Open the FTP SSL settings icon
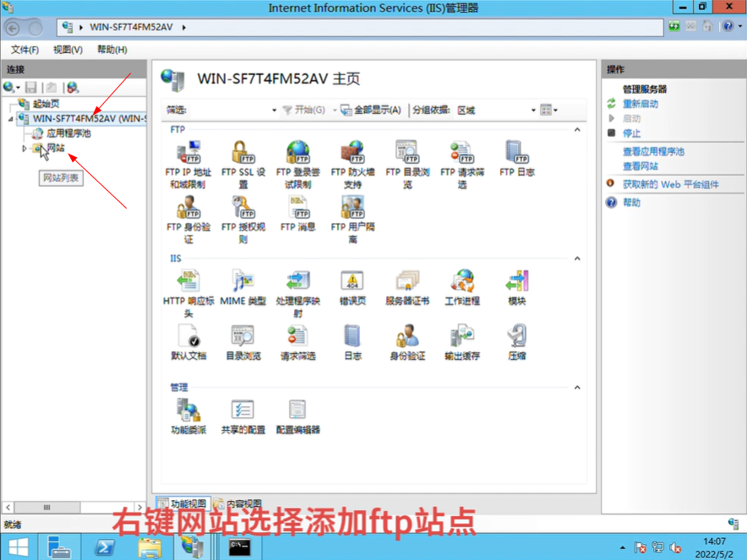The width and height of the screenshot is (747, 560). [243, 164]
